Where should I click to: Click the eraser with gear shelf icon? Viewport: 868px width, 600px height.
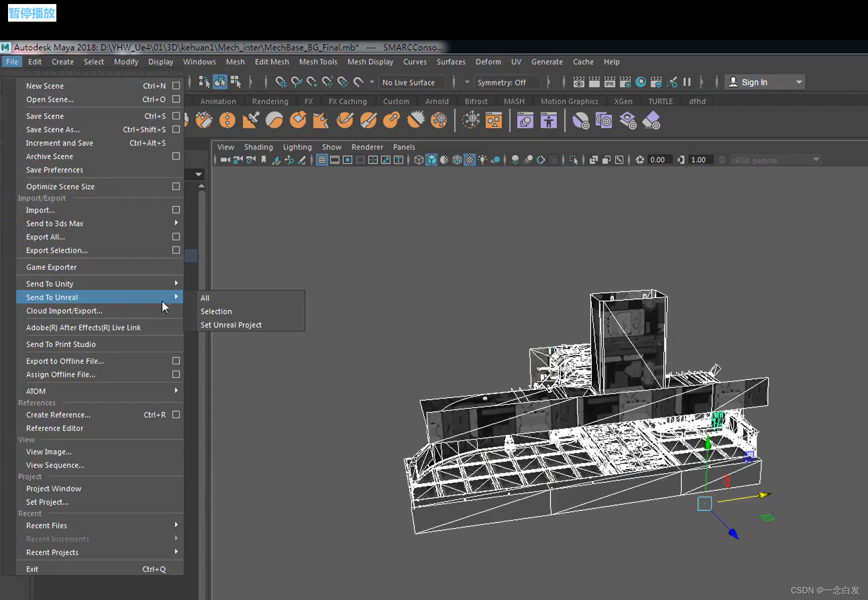pyautogui.click(x=651, y=120)
